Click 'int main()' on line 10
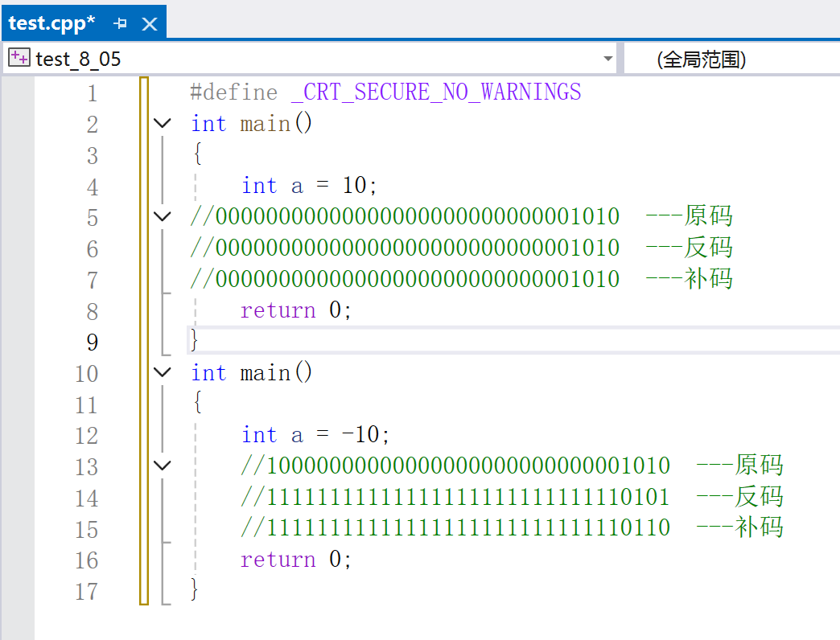Image resolution: width=840 pixels, height=640 pixels. point(252,372)
